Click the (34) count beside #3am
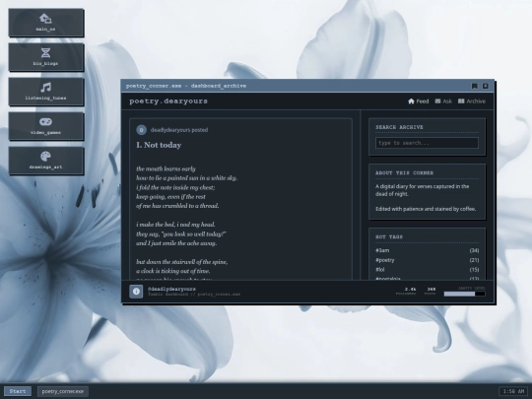The width and height of the screenshot is (532, 399). point(474,250)
